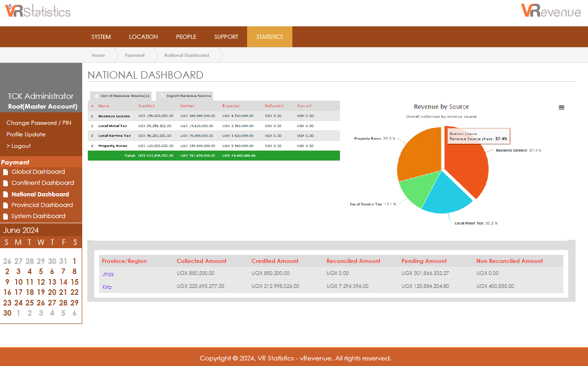The height and width of the screenshot is (366, 588).
Task: Open the LOCATION menu
Action: click(144, 37)
